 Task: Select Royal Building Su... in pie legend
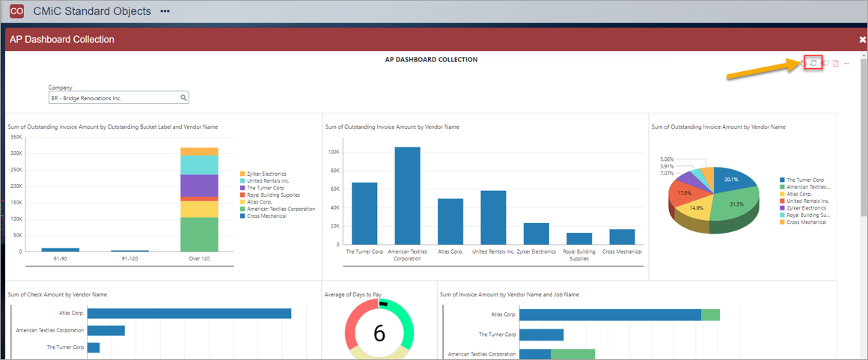pos(804,215)
